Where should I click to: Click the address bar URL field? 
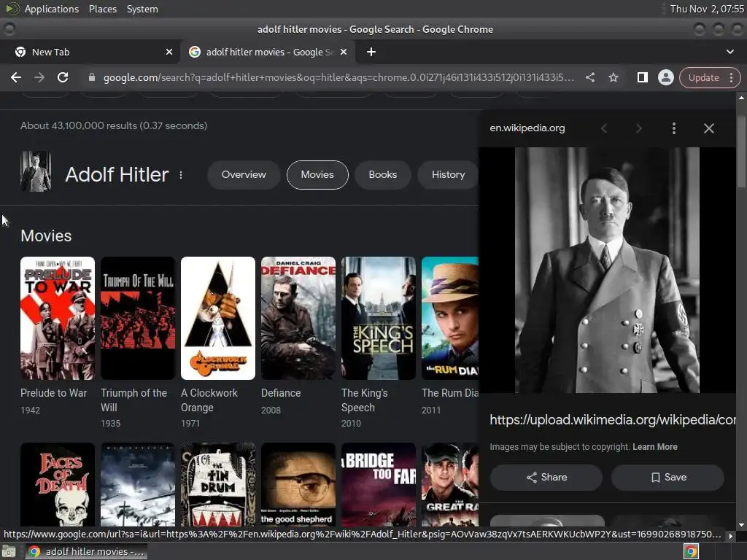[x=338, y=77]
